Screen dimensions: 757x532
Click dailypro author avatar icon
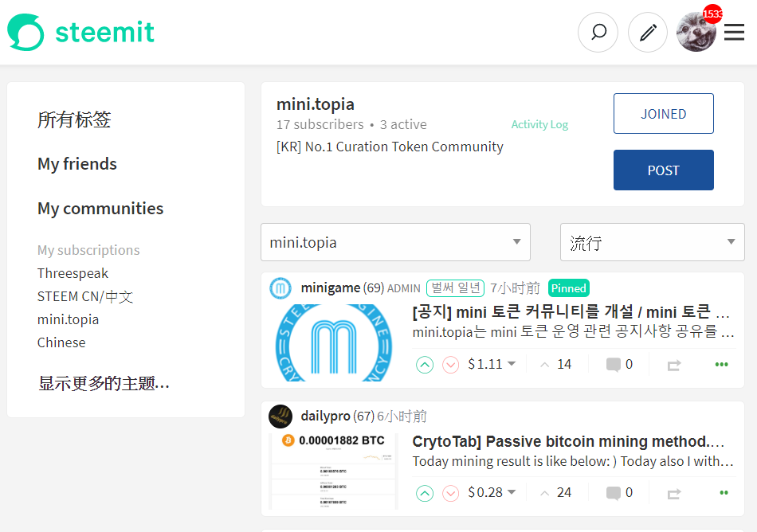pyautogui.click(x=280, y=417)
